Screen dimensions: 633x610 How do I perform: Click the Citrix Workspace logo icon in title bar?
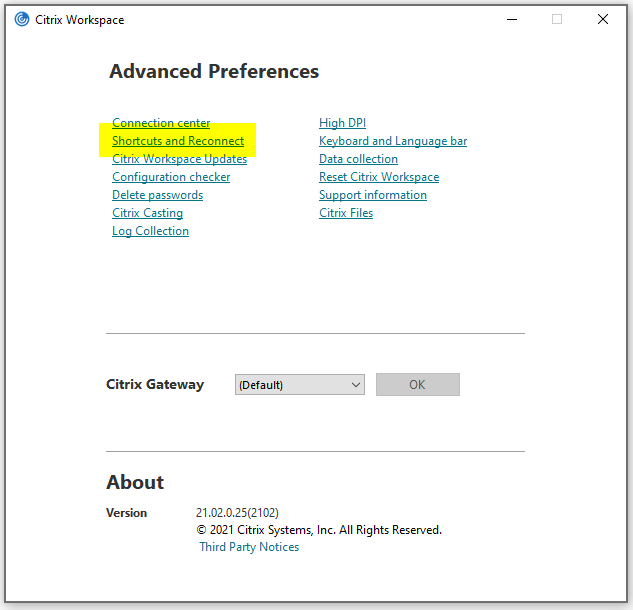22,19
